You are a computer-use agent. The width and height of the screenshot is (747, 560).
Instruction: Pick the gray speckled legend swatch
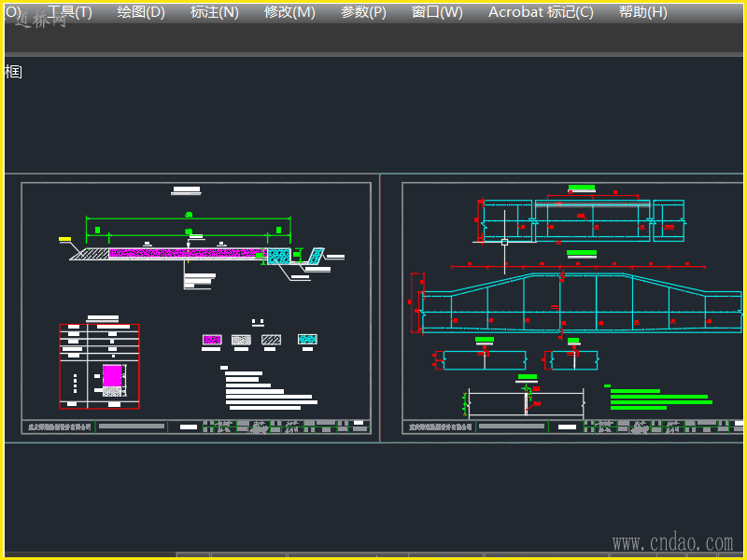point(241,340)
